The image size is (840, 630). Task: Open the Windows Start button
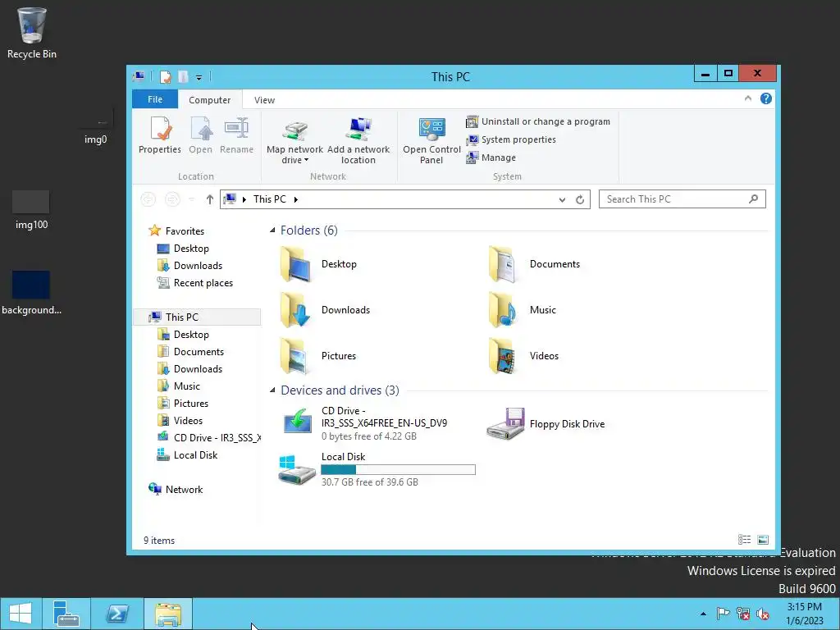click(21, 614)
